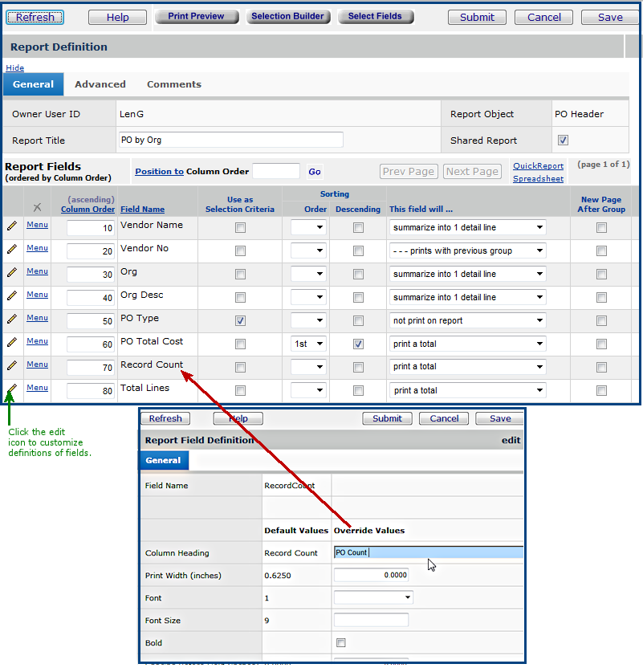Click the delete X column header icon
The image size is (643, 672).
[x=37, y=207]
